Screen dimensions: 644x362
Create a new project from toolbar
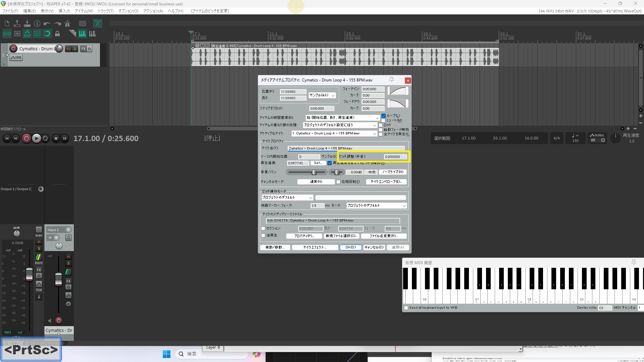click(x=7, y=23)
